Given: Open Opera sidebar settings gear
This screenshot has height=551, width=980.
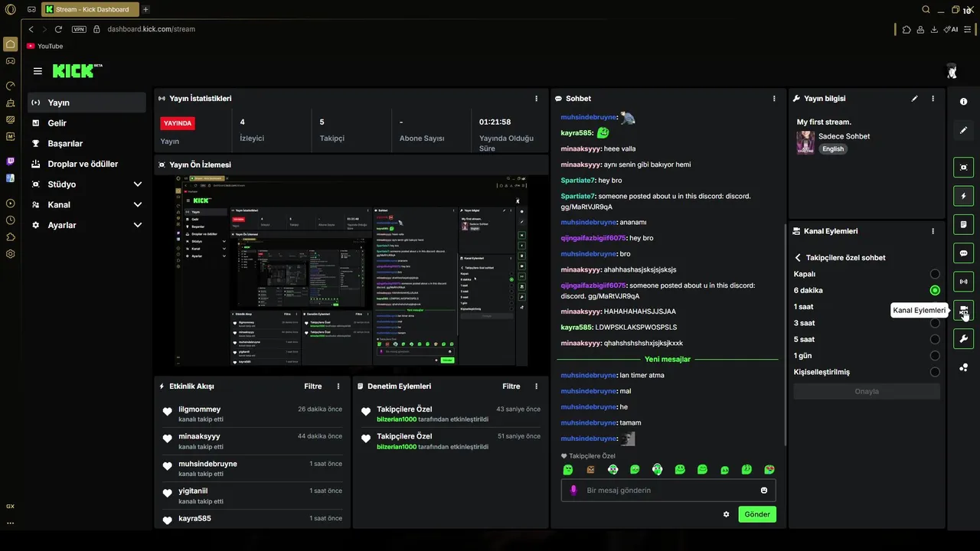Looking at the screenshot, I should click(x=10, y=254).
